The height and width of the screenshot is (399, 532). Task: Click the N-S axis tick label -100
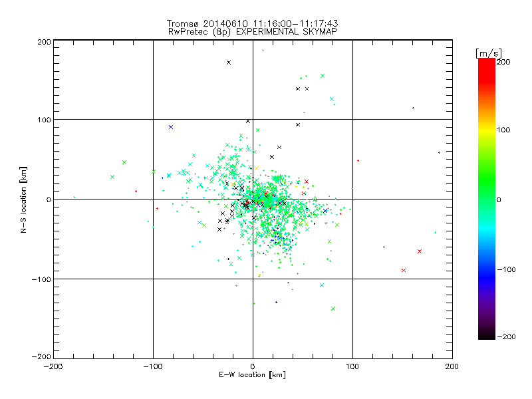(41, 279)
